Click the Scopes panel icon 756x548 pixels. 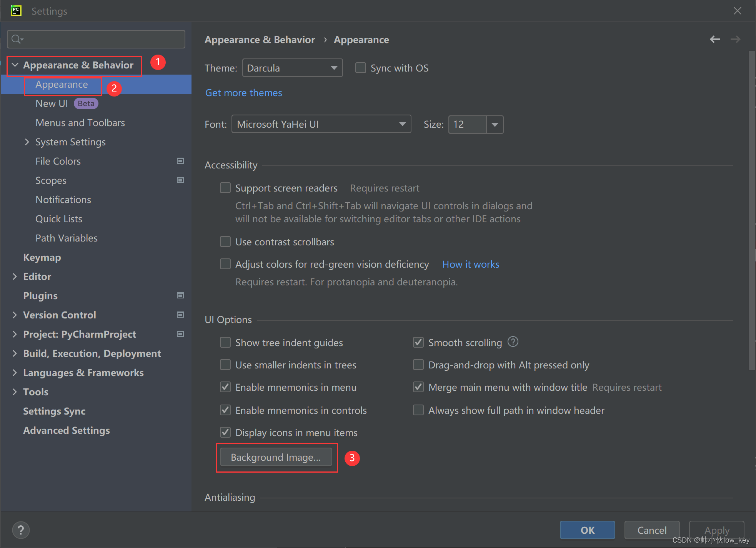180,180
